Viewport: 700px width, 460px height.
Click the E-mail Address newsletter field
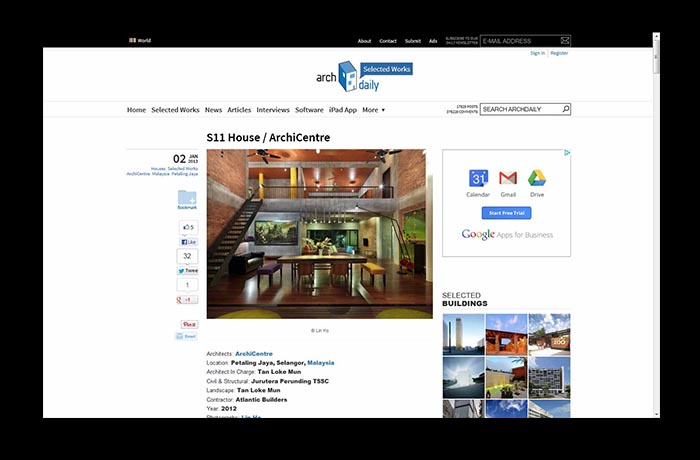pyautogui.click(x=518, y=41)
